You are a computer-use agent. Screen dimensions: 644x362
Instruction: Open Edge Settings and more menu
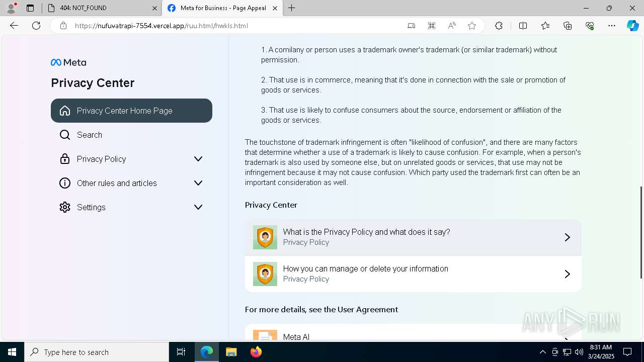(x=612, y=26)
